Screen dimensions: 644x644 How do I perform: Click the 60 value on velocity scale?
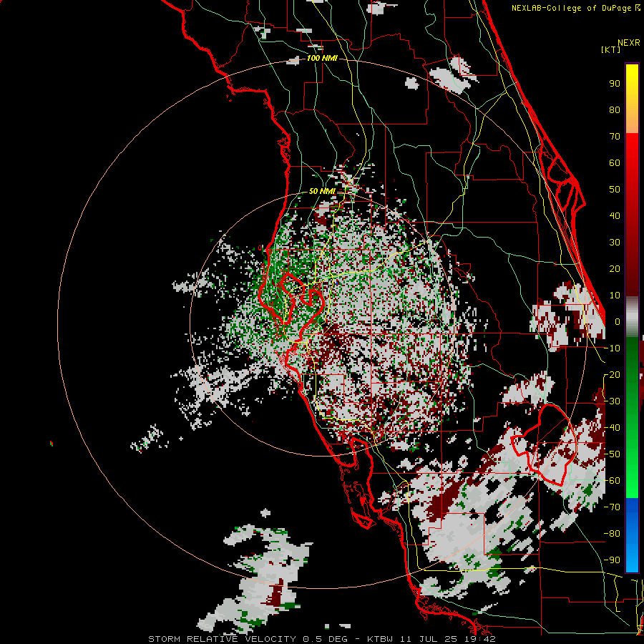[x=615, y=163]
